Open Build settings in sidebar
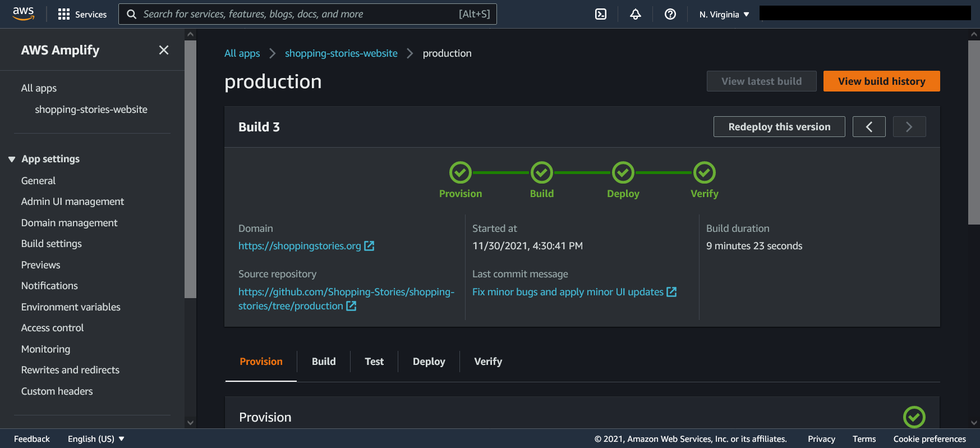Screen dimensions: 980x448 tap(51, 244)
